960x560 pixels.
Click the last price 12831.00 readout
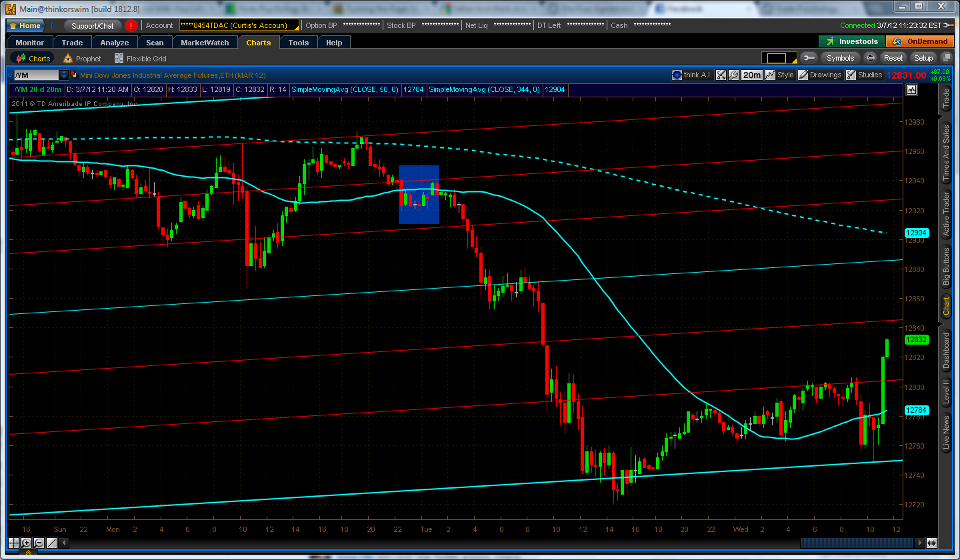click(x=907, y=75)
